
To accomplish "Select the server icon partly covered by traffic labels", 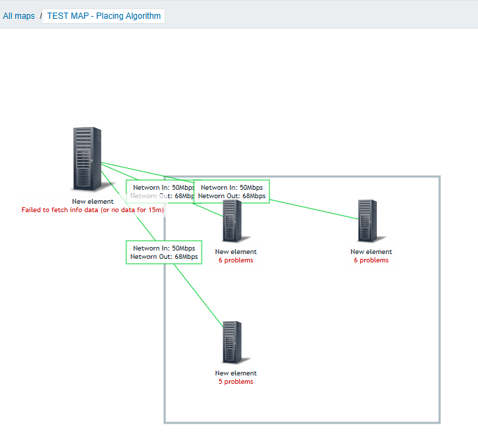I will pos(232,223).
